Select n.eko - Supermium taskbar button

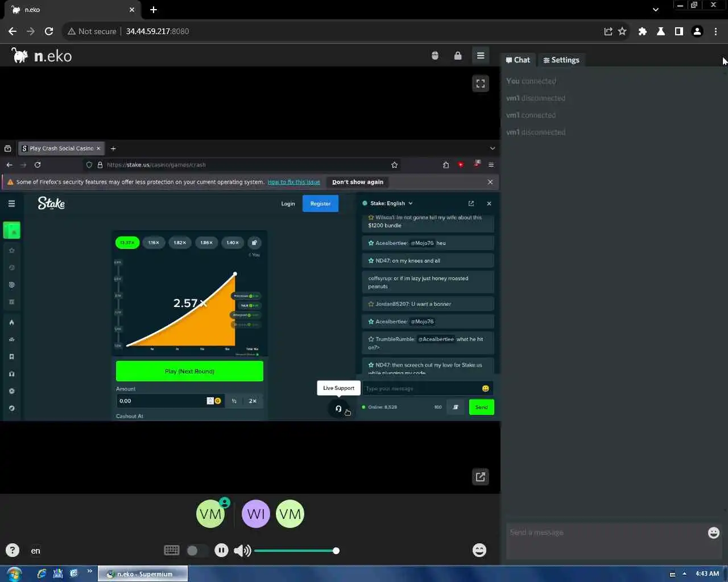click(x=143, y=574)
